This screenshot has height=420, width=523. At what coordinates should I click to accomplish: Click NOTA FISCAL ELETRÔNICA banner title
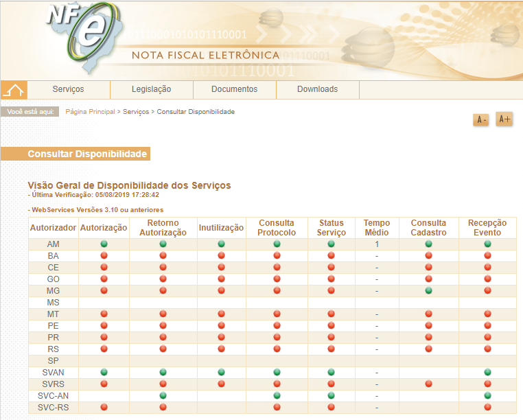point(205,55)
